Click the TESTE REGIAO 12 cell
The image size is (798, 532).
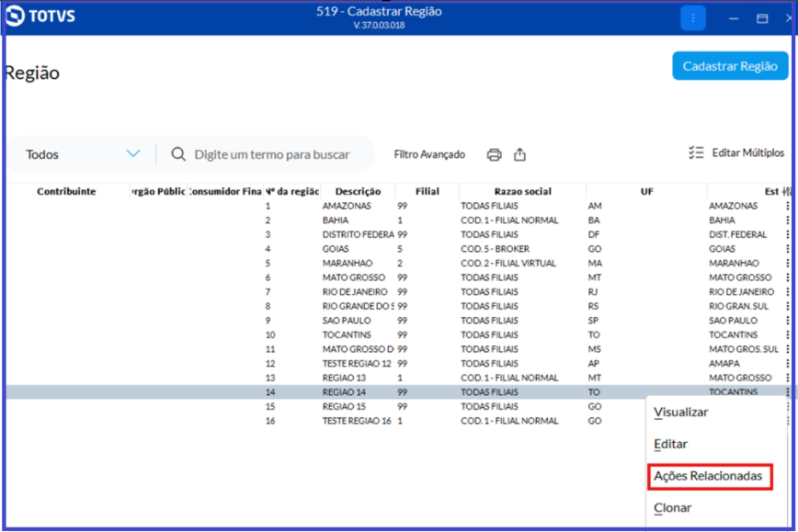click(357, 363)
